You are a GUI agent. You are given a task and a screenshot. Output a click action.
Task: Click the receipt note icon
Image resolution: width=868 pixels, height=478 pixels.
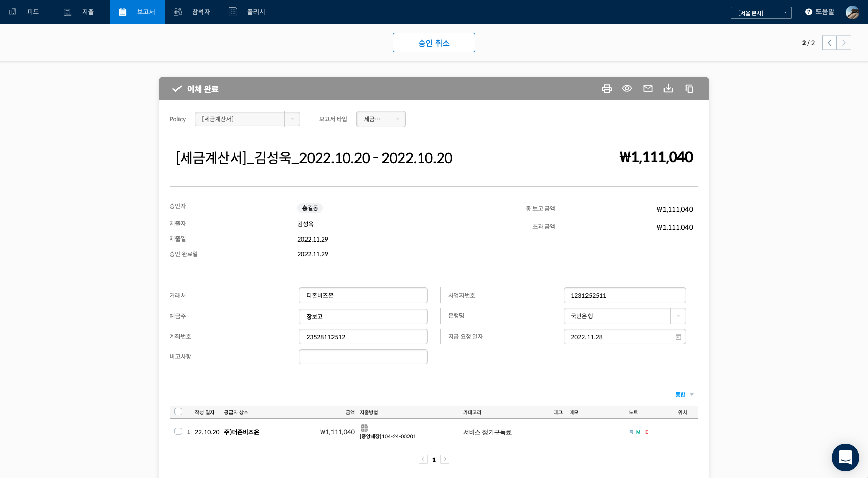(x=631, y=432)
